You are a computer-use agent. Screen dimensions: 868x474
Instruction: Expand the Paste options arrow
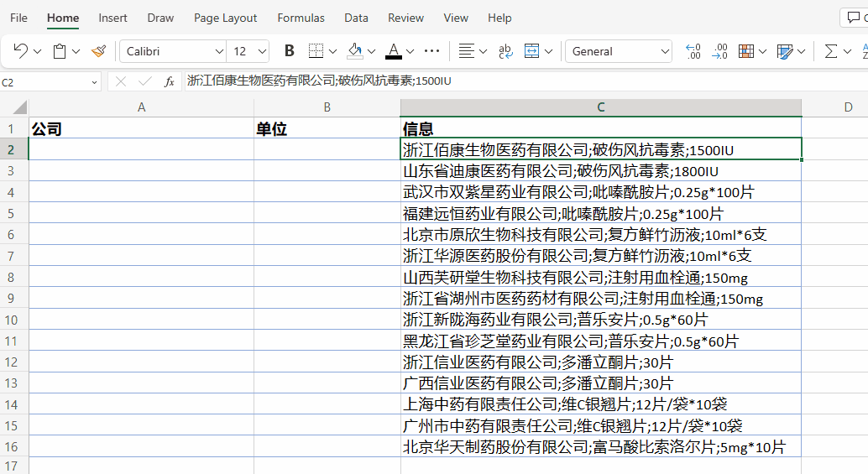point(76,51)
